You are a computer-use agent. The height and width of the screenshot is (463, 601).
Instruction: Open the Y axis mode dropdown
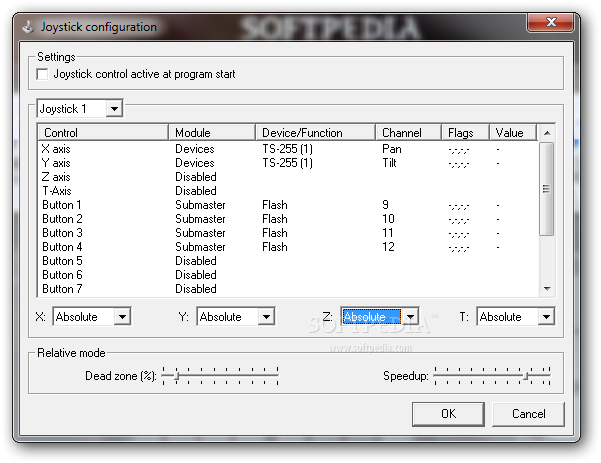pos(266,317)
